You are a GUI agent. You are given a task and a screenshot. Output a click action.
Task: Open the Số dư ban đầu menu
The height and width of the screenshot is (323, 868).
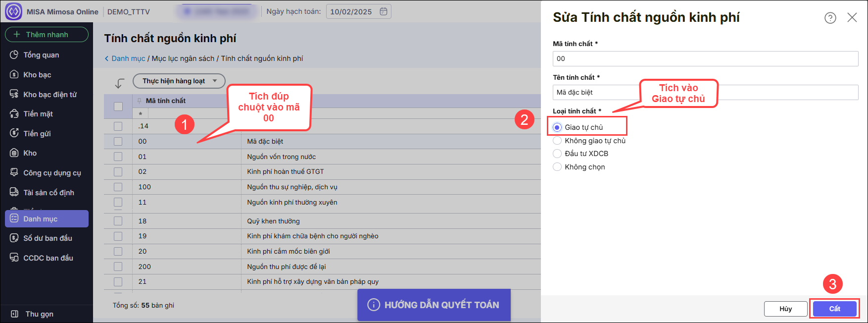tap(47, 238)
